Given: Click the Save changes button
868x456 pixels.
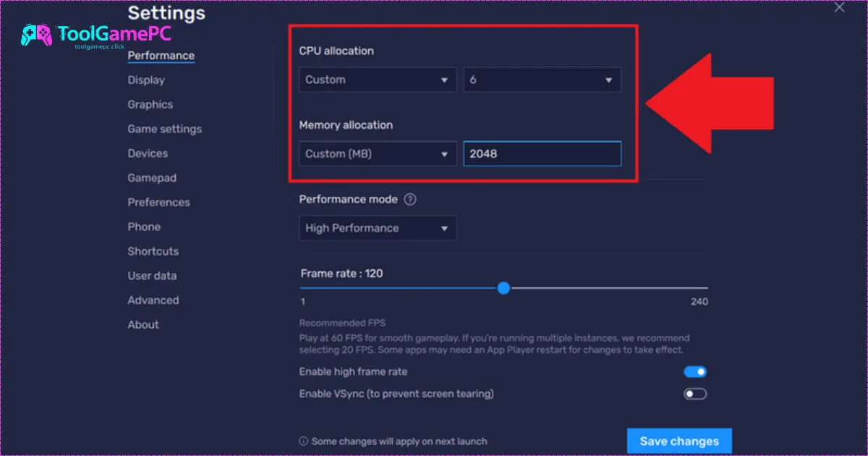Looking at the screenshot, I should pyautogui.click(x=679, y=442).
